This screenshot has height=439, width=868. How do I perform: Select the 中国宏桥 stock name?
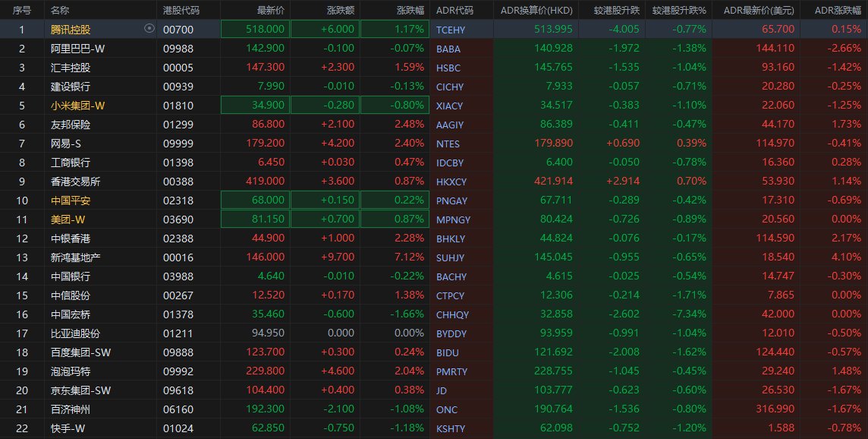71,314
